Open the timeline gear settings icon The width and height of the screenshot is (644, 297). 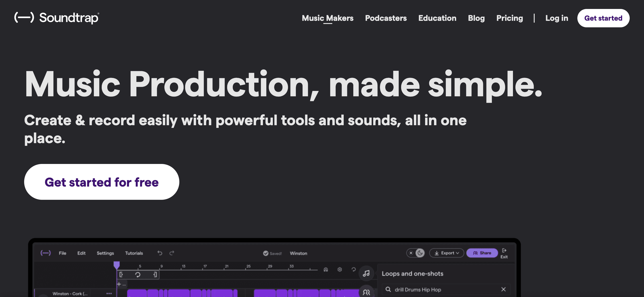pos(339,269)
